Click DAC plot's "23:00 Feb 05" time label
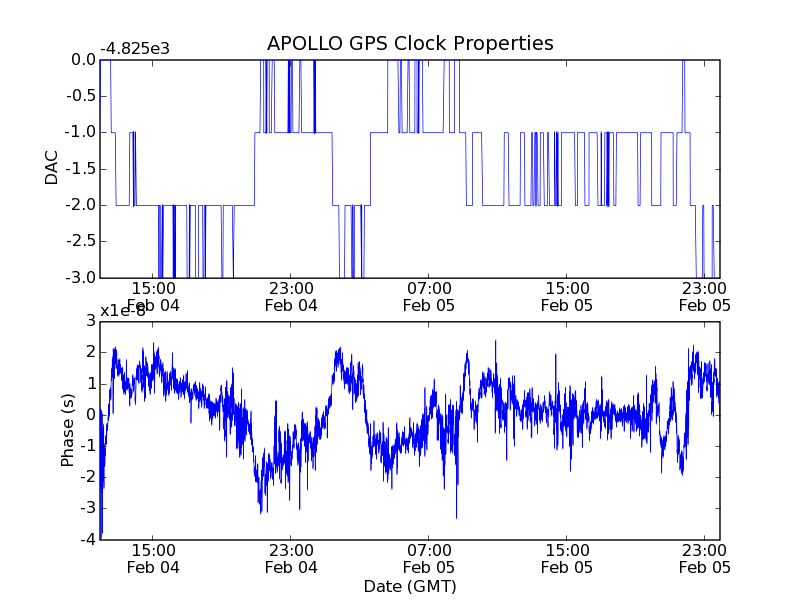 (x=705, y=297)
